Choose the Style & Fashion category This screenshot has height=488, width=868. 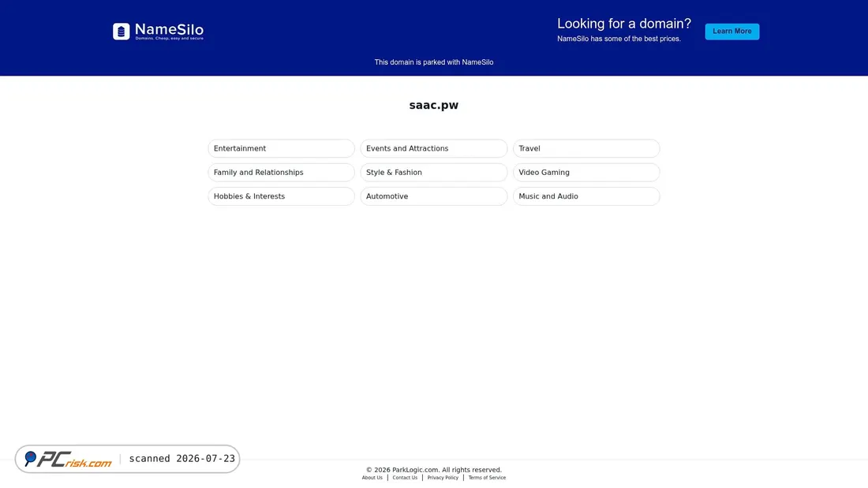[x=433, y=172]
